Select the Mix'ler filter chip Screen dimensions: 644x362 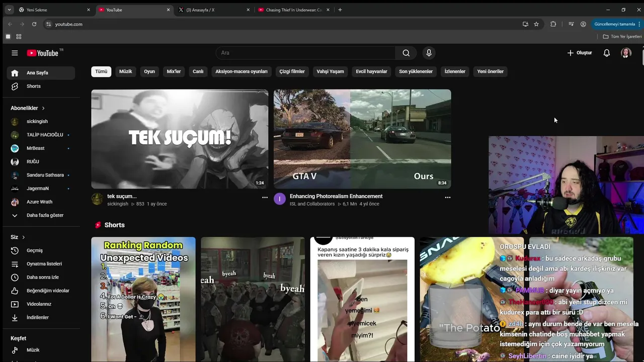174,71
